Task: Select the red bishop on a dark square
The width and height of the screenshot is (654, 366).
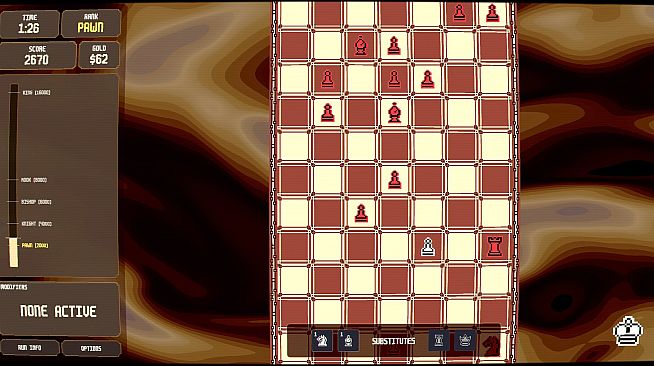Action: (360, 45)
